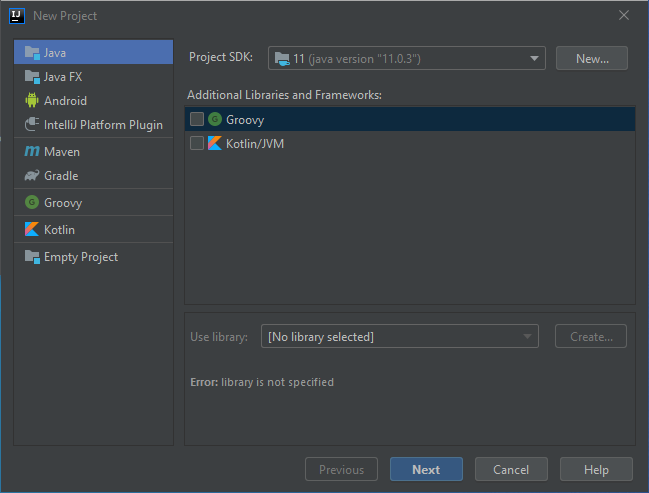Click the New... SDK button
This screenshot has height=493, width=649.
coord(592,58)
